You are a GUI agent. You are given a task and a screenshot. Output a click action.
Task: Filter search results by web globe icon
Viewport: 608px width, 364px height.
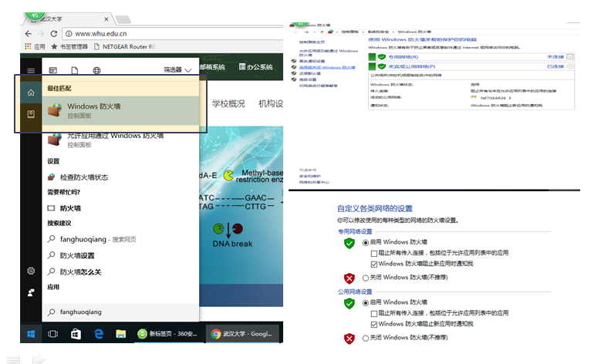[x=96, y=70]
